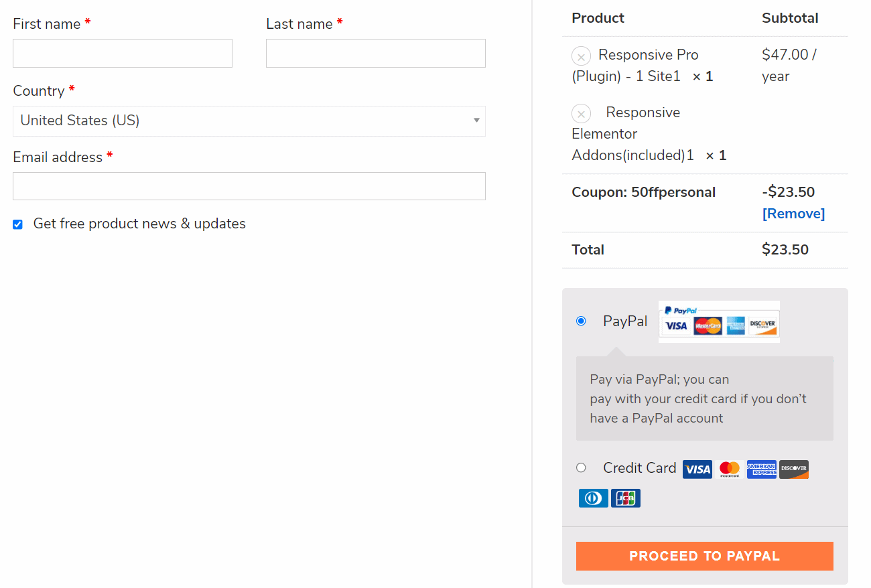
Task: Expand the country selector list
Action: coord(249,121)
